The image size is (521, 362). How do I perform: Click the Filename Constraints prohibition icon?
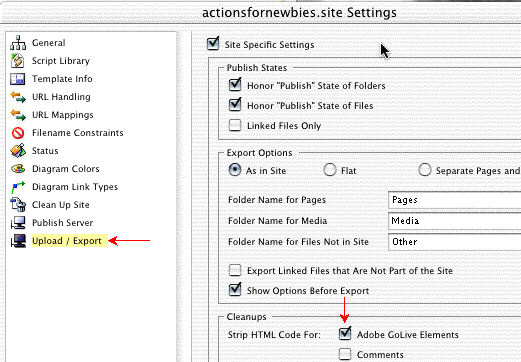[x=18, y=133]
